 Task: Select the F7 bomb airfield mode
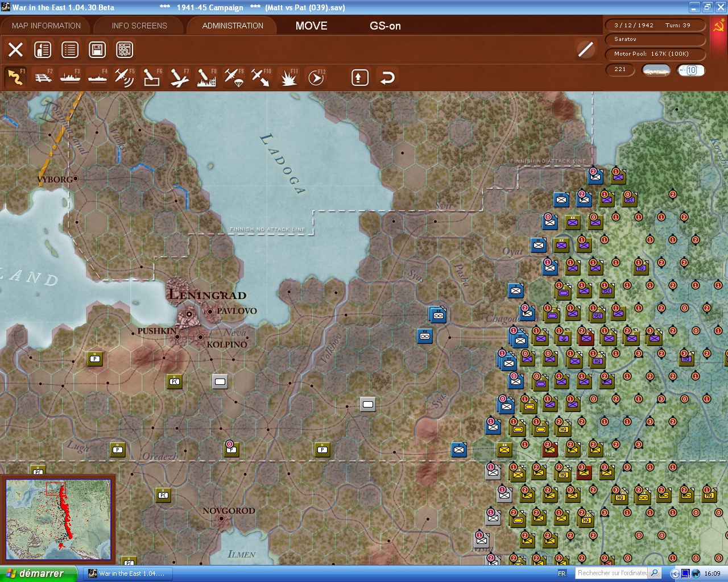179,77
